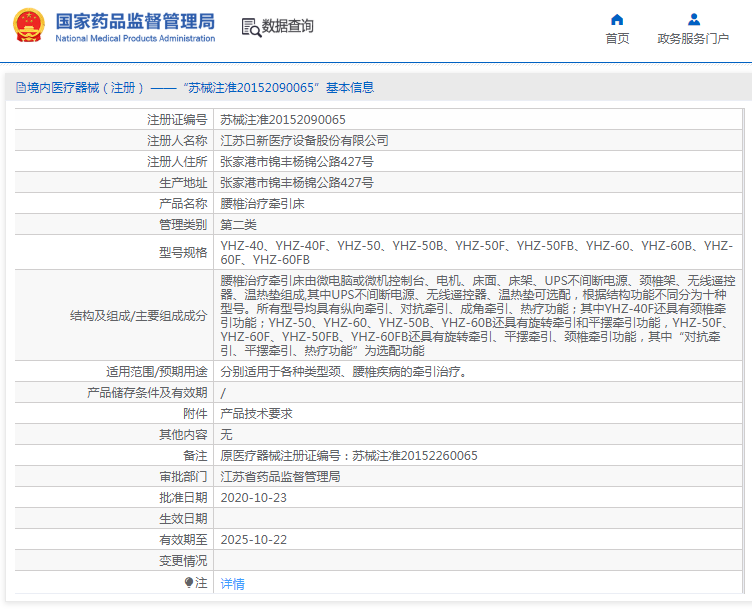Click the 结构及组成 description paragraph
Viewport: 752px width, 616px height.
(x=477, y=315)
